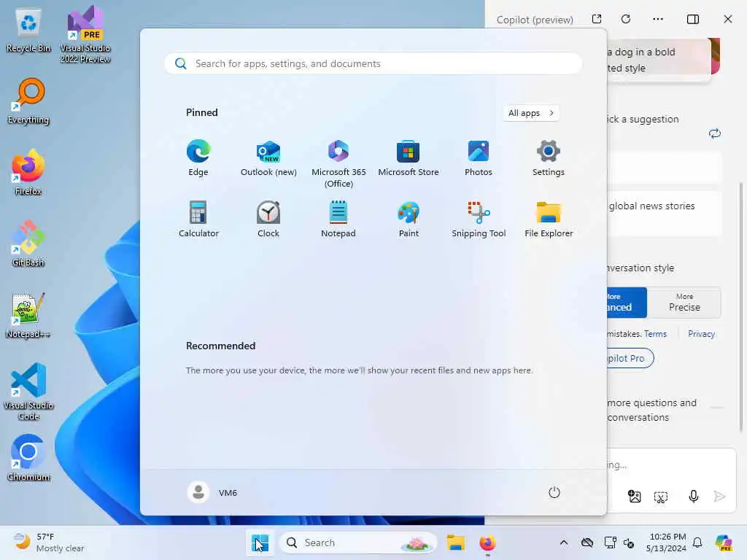This screenshot has width=747, height=560.
Task: Show hidden system tray icons
Action: point(564,542)
